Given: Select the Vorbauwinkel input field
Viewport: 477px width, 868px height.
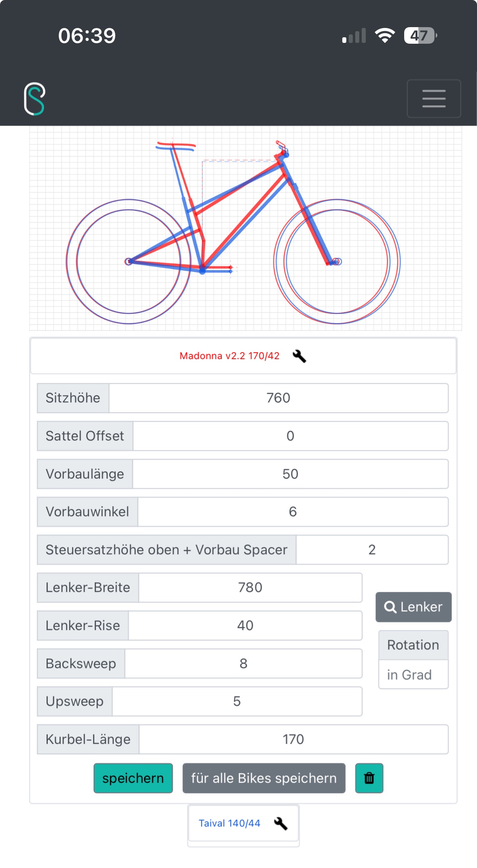Looking at the screenshot, I should coord(293,512).
